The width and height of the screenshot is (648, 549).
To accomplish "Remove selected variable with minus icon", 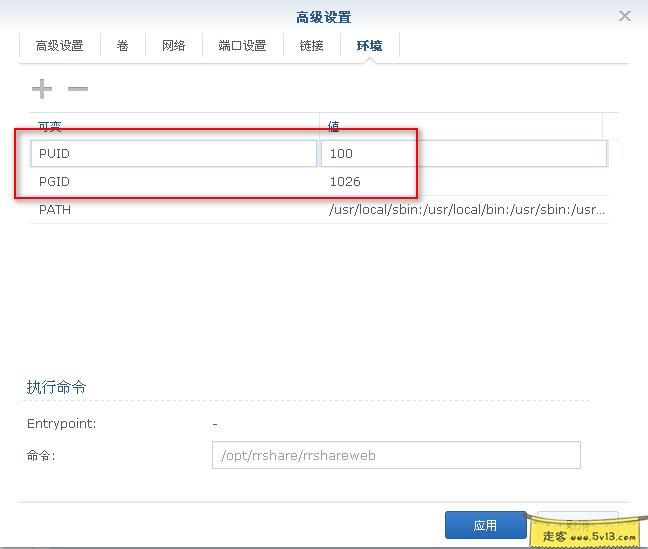I will tap(78, 88).
